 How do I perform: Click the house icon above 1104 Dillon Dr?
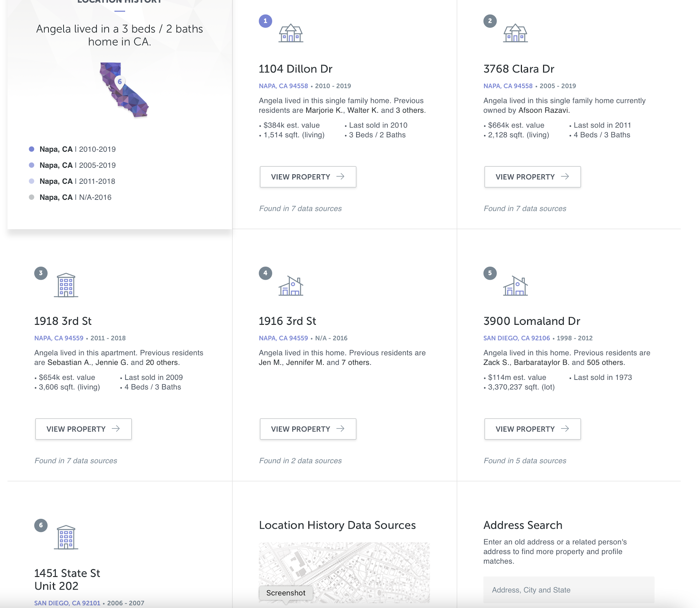tap(291, 33)
